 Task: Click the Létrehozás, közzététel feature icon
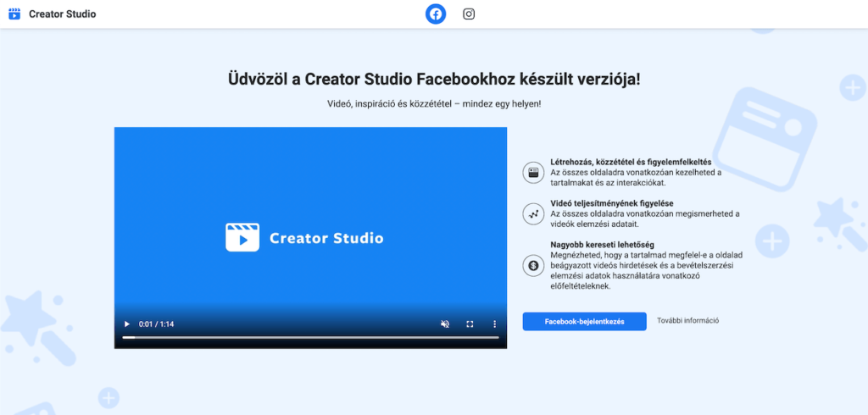534,172
